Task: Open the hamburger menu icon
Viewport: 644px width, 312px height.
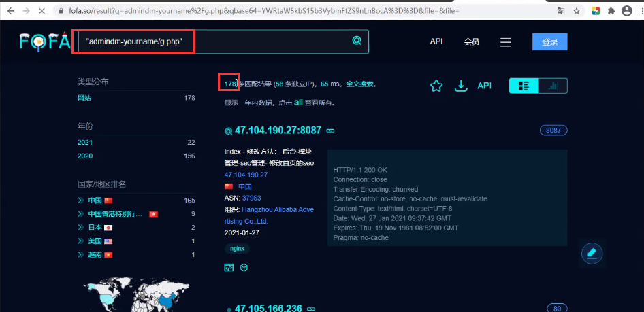Action: (x=506, y=42)
